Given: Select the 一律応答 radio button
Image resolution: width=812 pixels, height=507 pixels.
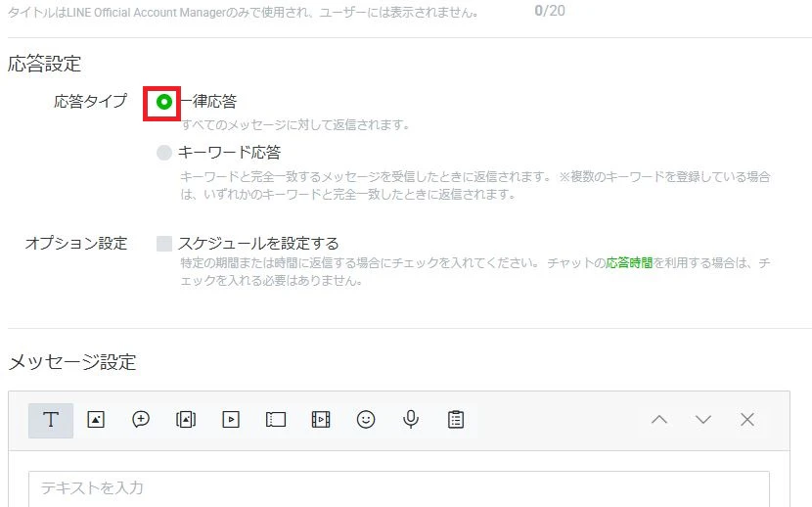Looking at the screenshot, I should click(x=164, y=102).
